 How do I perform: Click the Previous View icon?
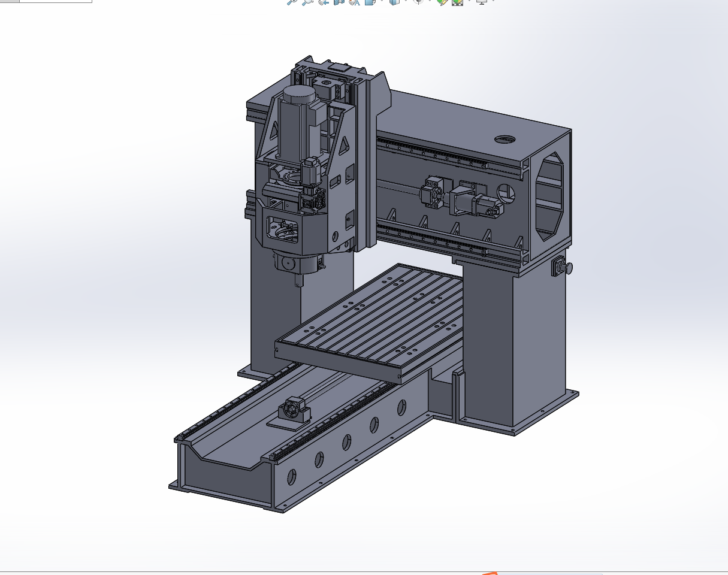324,2
